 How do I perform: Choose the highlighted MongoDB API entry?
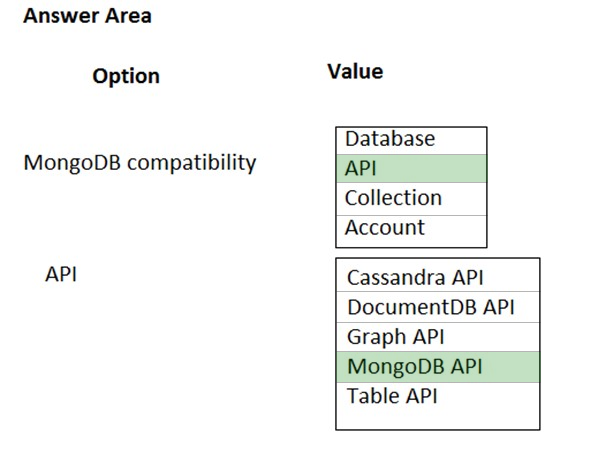[438, 367]
